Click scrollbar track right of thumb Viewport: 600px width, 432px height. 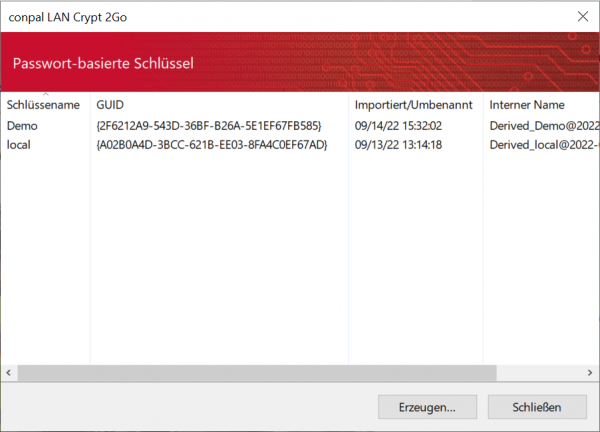pos(539,373)
